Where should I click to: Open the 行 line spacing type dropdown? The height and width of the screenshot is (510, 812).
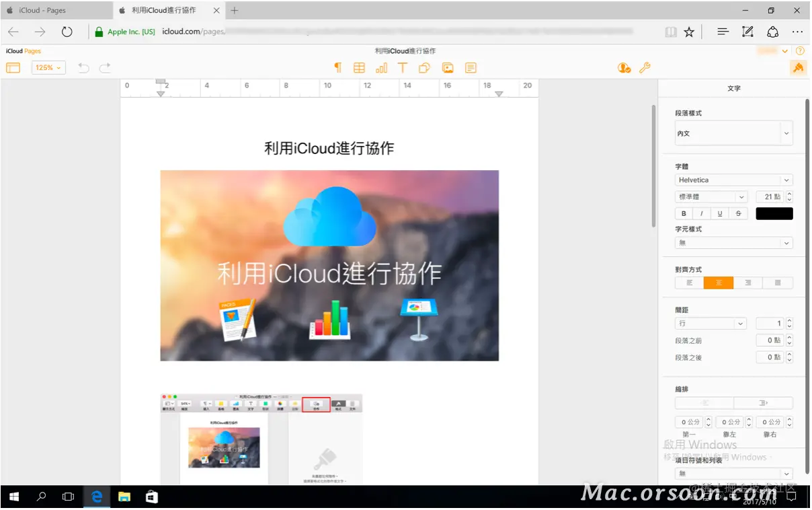[x=711, y=324]
